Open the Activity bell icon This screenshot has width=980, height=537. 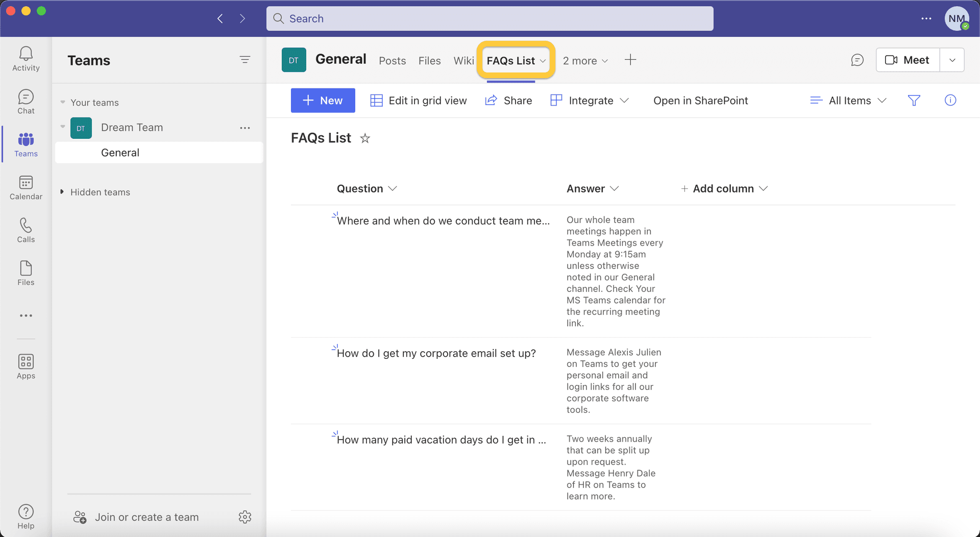[x=26, y=59]
